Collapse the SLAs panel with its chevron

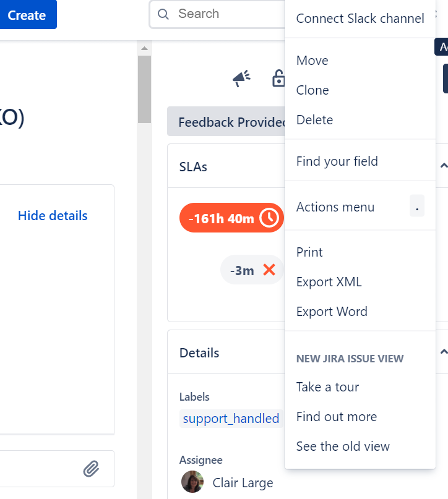pyautogui.click(x=443, y=166)
